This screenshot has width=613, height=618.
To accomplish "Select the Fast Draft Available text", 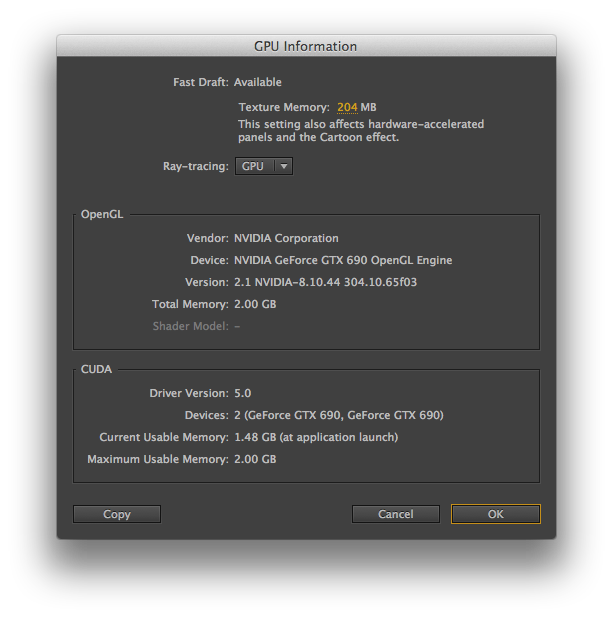I will tap(257, 82).
